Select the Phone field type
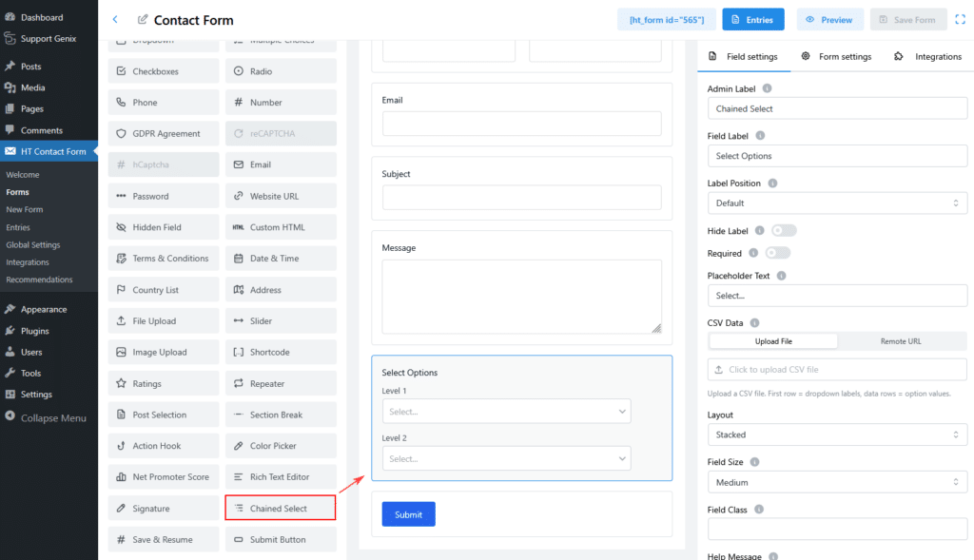The image size is (974, 560). (163, 102)
